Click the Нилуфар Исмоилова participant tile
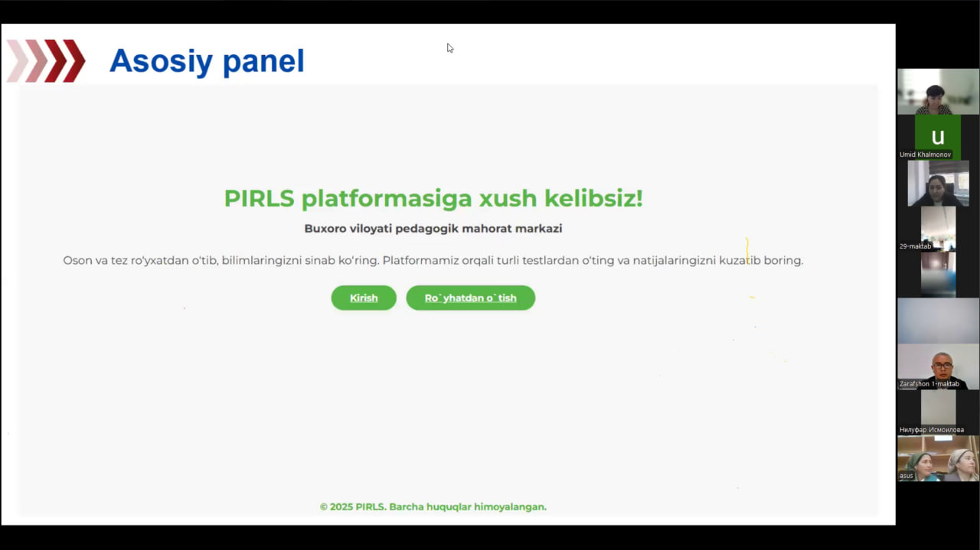Screen dimensions: 980x550 click(938, 412)
